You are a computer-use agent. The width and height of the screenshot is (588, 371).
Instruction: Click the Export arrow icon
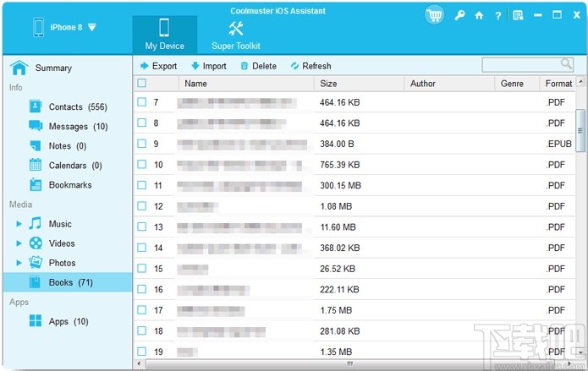pos(145,66)
